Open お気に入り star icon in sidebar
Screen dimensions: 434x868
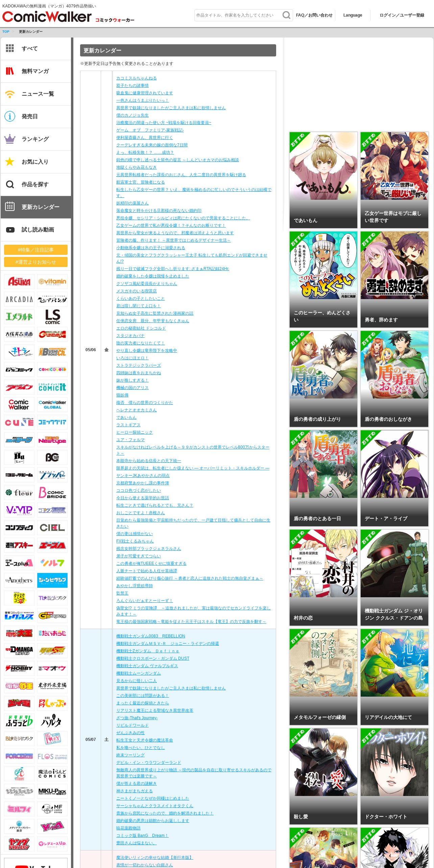[10, 162]
